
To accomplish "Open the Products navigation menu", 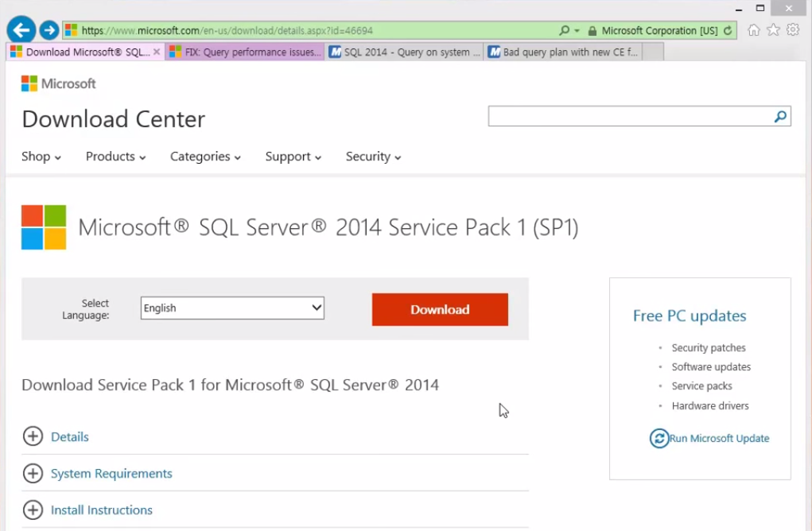I will click(115, 157).
